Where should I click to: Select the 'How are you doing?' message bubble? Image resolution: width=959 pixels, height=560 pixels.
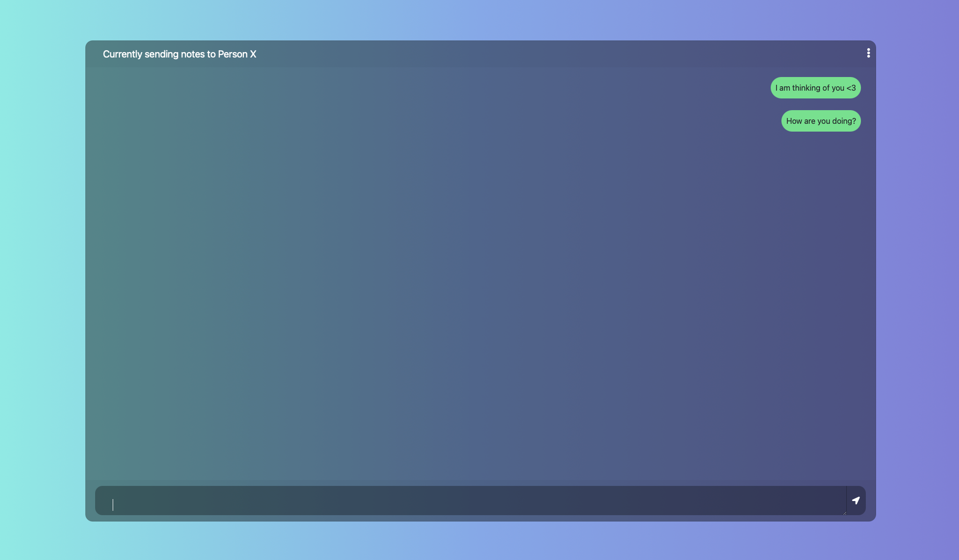[820, 121]
